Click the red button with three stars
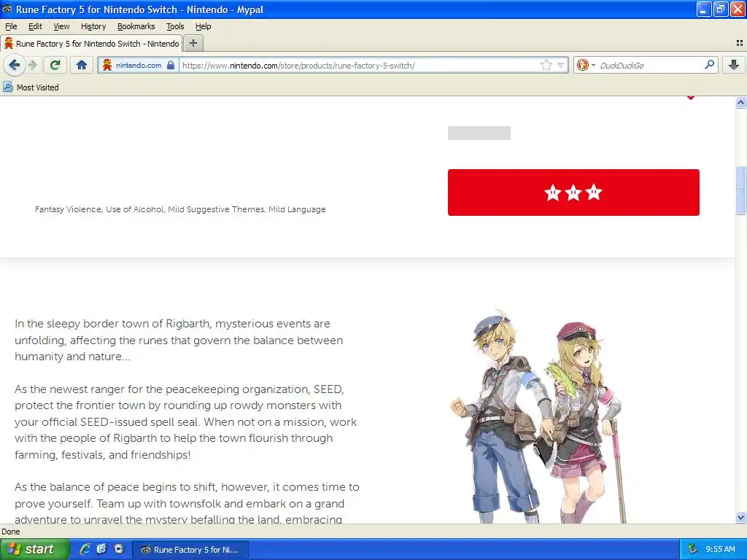Screen dimensions: 747x560 pyautogui.click(x=573, y=192)
